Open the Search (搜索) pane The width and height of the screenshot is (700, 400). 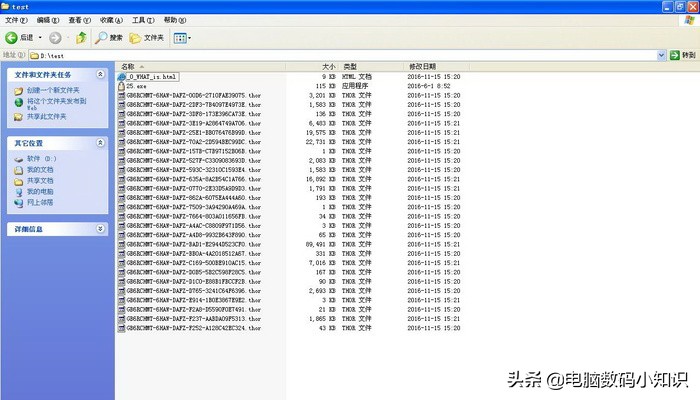point(109,38)
